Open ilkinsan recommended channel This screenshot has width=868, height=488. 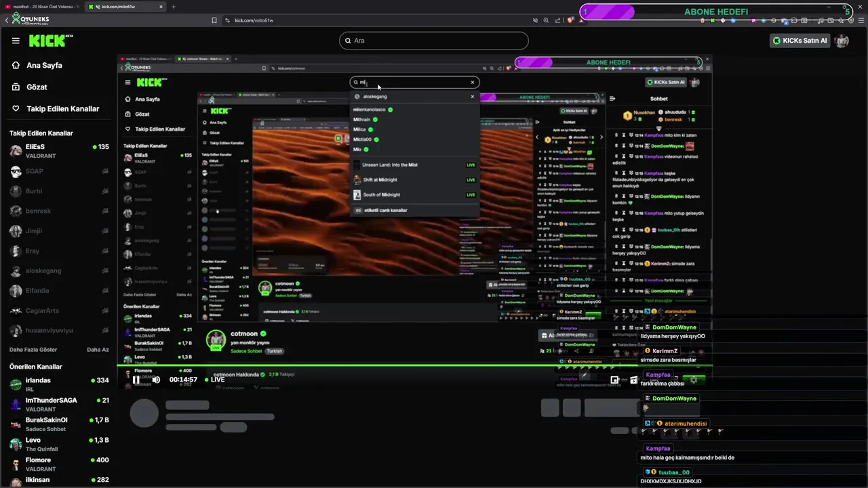coord(59,480)
